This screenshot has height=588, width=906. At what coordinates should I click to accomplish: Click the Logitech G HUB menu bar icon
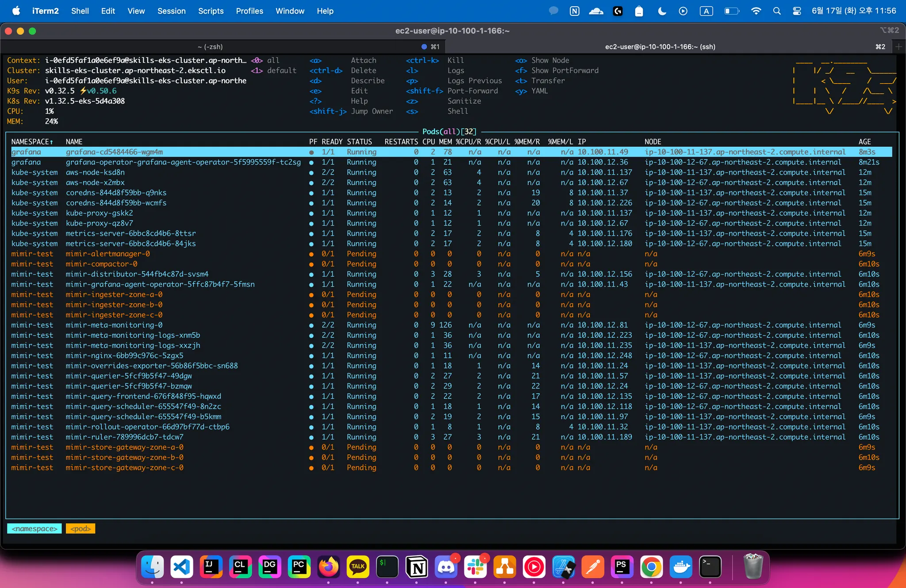[x=618, y=11]
